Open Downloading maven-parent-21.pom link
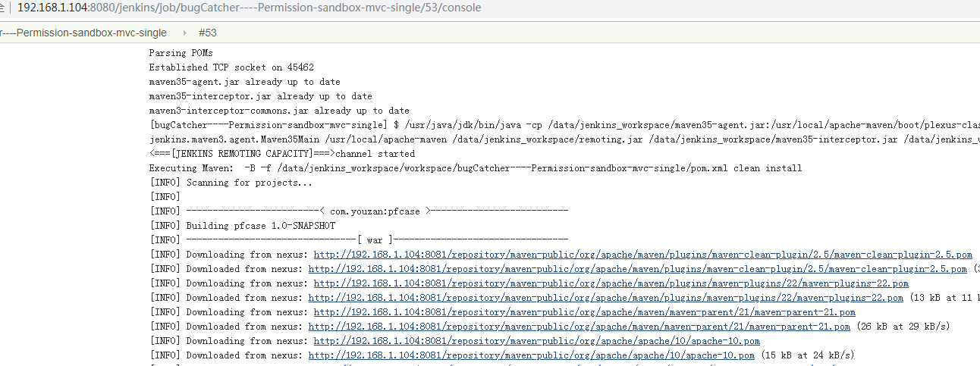Image resolution: width=980 pixels, height=366 pixels. [x=584, y=312]
